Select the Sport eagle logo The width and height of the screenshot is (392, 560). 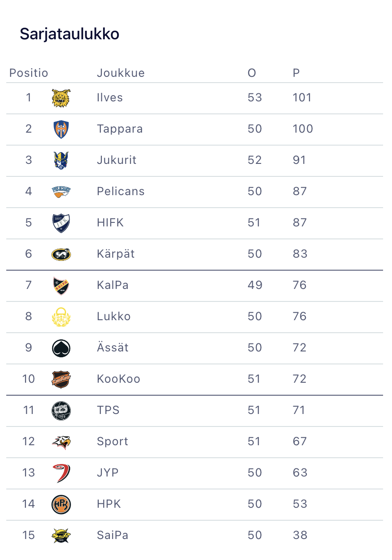[61, 442]
